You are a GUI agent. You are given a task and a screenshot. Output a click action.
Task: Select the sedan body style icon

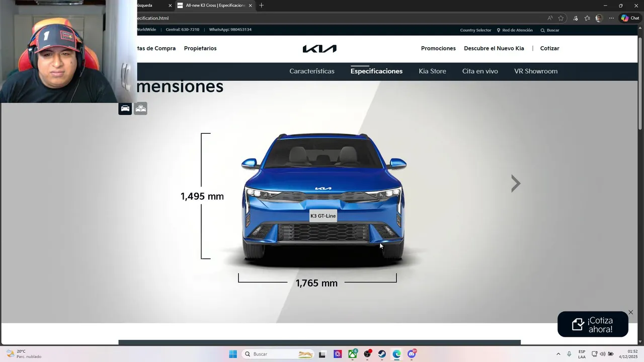point(125,109)
